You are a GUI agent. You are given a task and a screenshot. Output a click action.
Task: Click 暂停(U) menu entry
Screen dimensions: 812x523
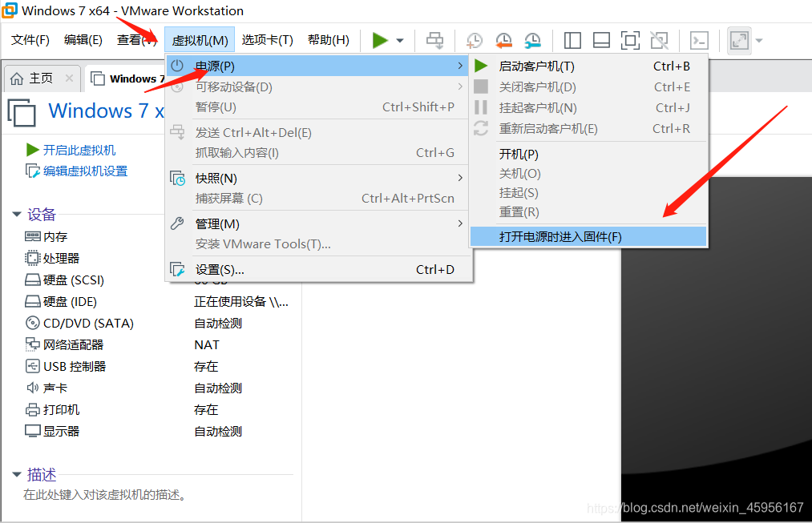317,107
